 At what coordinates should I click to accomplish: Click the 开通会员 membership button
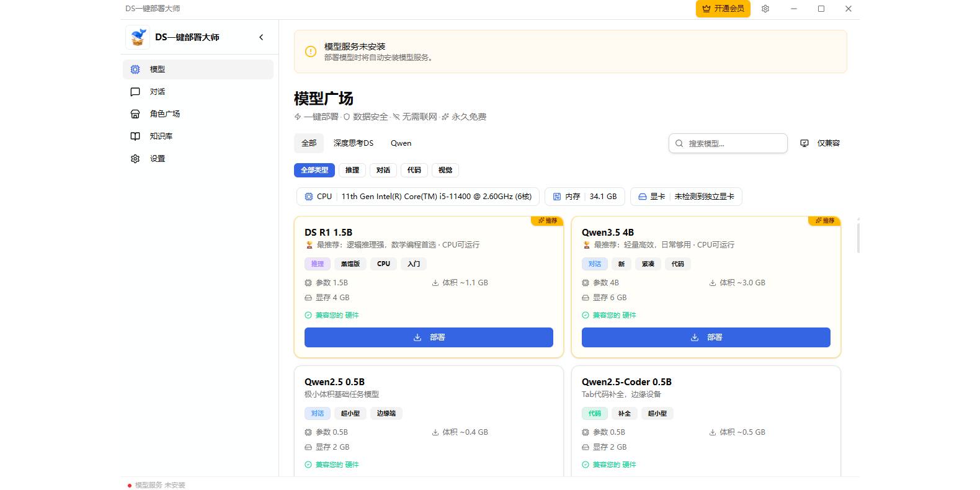tap(723, 9)
